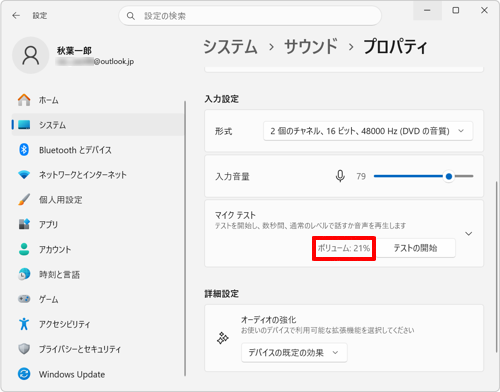Click the アカウント person icon
This screenshot has height=392, width=500.
[x=24, y=249]
